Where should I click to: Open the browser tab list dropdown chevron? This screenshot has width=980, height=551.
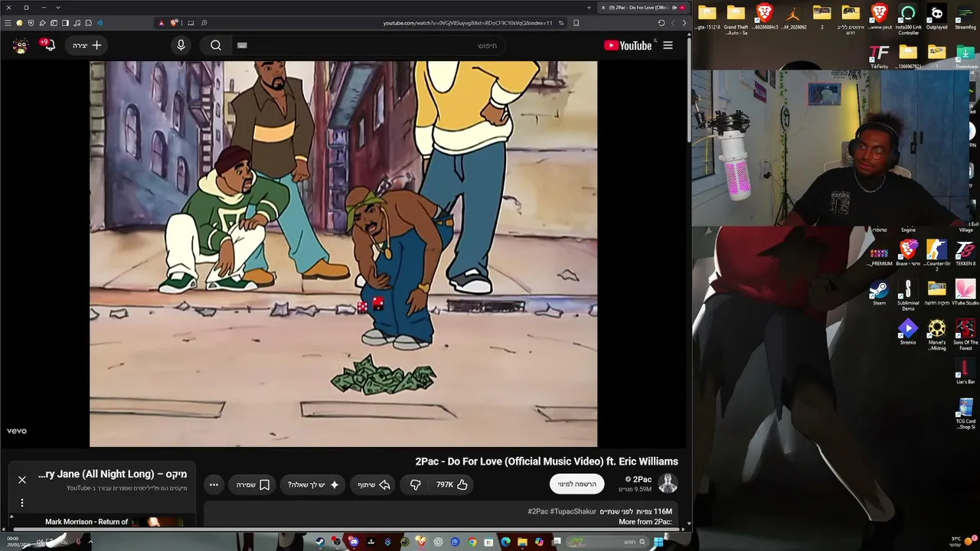click(x=58, y=8)
